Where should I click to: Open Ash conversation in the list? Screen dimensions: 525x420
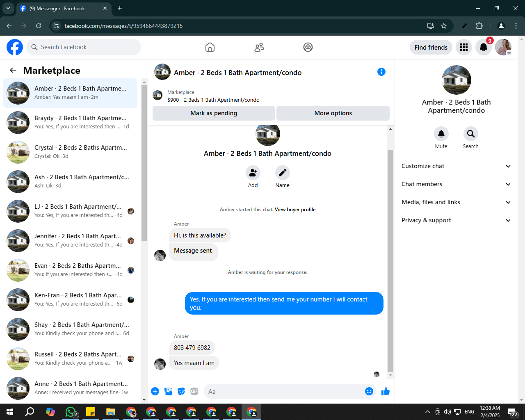click(70, 182)
